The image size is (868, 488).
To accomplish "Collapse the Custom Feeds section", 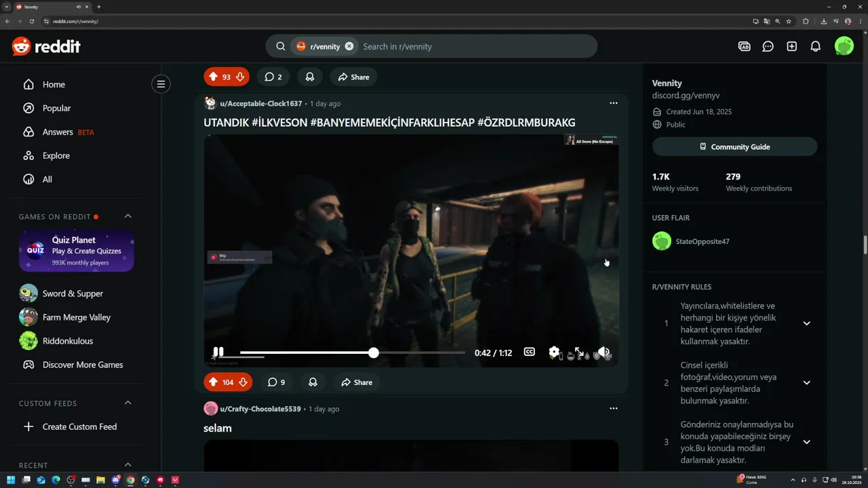I will [127, 403].
